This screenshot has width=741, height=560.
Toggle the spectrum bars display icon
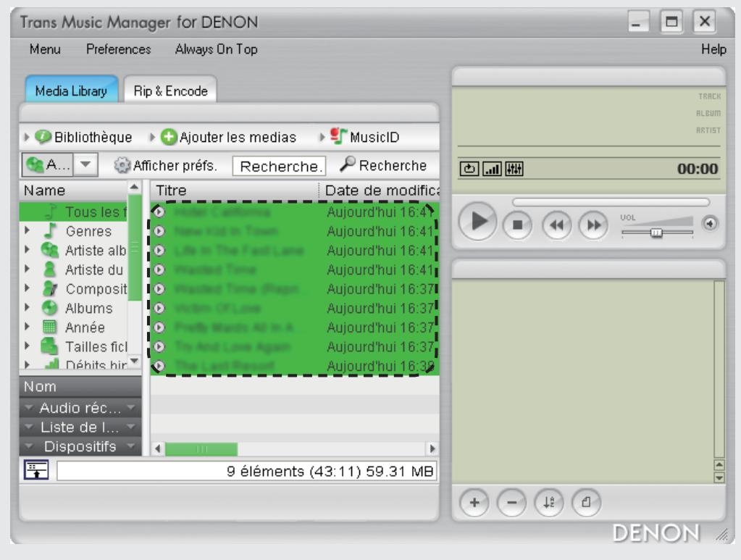coord(492,169)
